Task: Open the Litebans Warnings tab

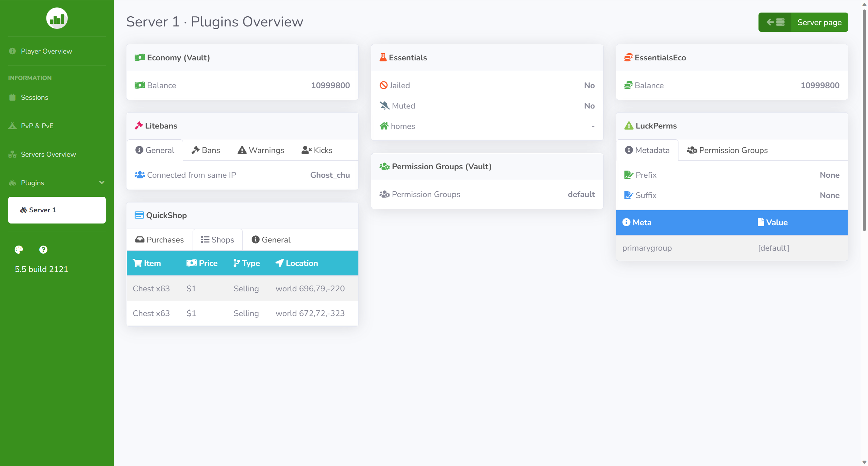Action: pyautogui.click(x=261, y=150)
